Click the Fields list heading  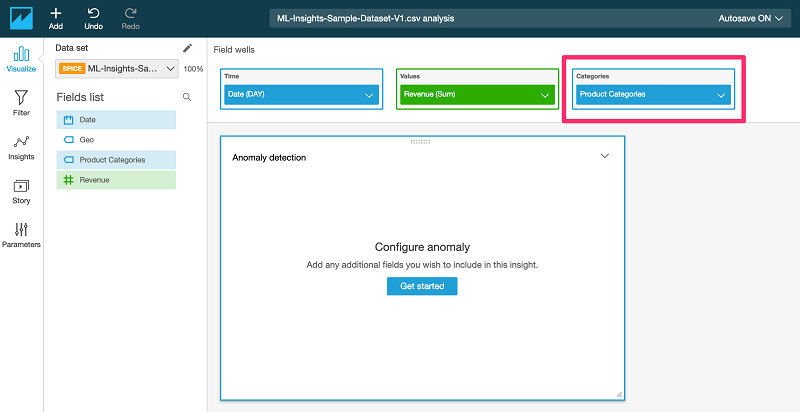80,97
